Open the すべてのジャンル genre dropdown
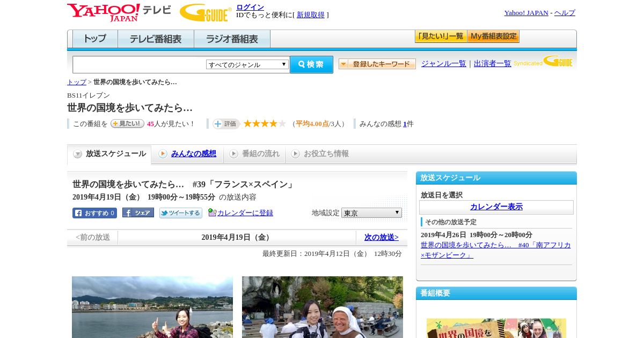Viewport: 644px width, 338px height. pyautogui.click(x=247, y=64)
